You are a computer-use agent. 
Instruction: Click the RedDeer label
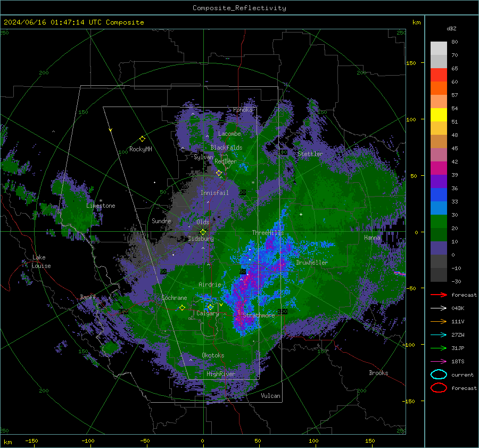[226, 161]
